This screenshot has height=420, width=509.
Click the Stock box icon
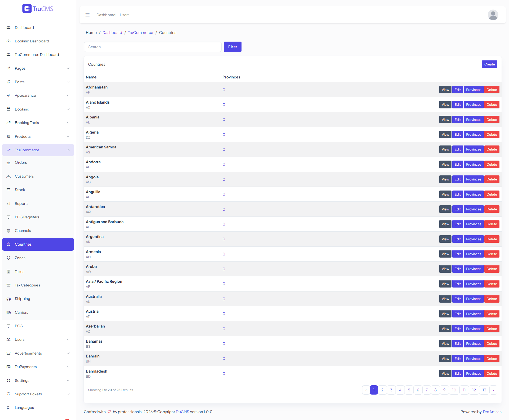[8, 190]
